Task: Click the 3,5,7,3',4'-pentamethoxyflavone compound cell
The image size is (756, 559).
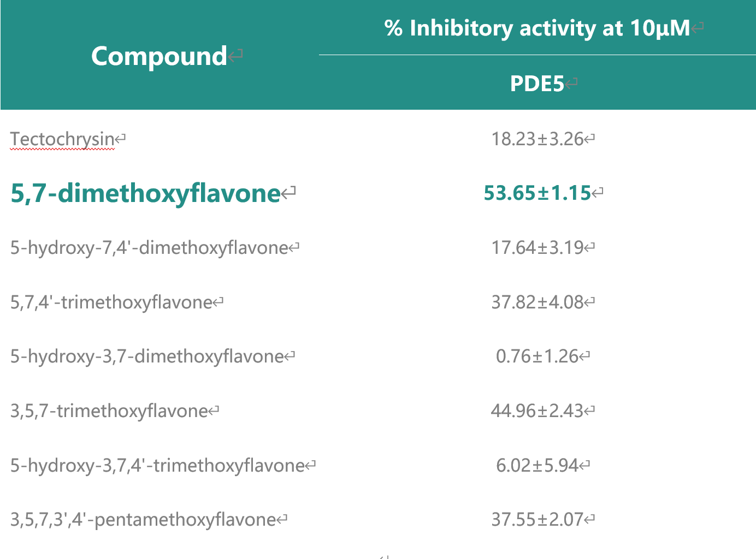Action: 143,519
